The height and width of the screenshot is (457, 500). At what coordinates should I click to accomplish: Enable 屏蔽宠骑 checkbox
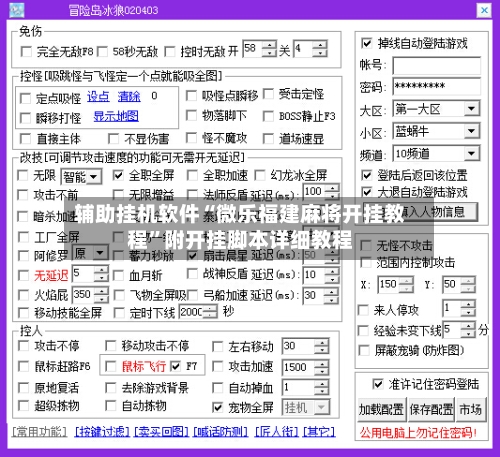click(x=363, y=351)
